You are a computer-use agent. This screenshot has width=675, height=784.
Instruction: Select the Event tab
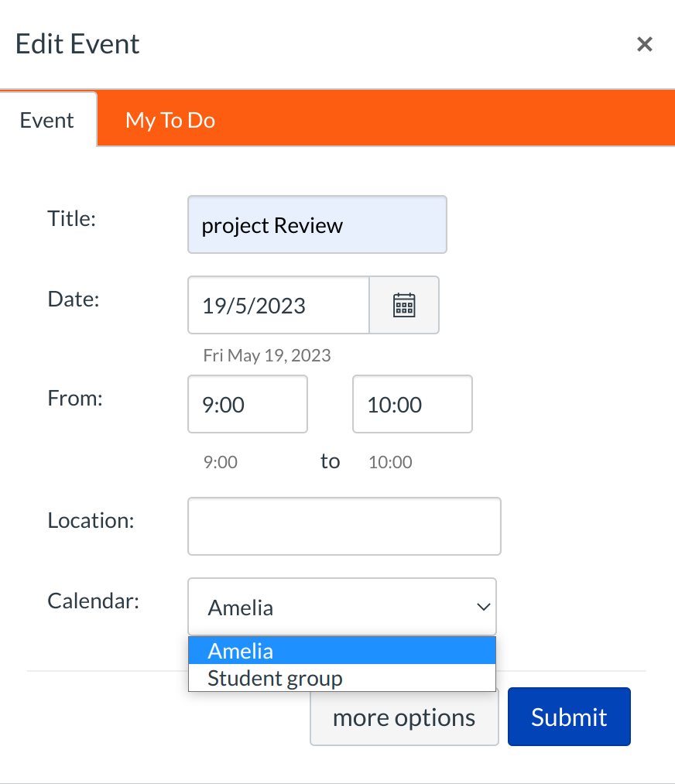tap(47, 120)
